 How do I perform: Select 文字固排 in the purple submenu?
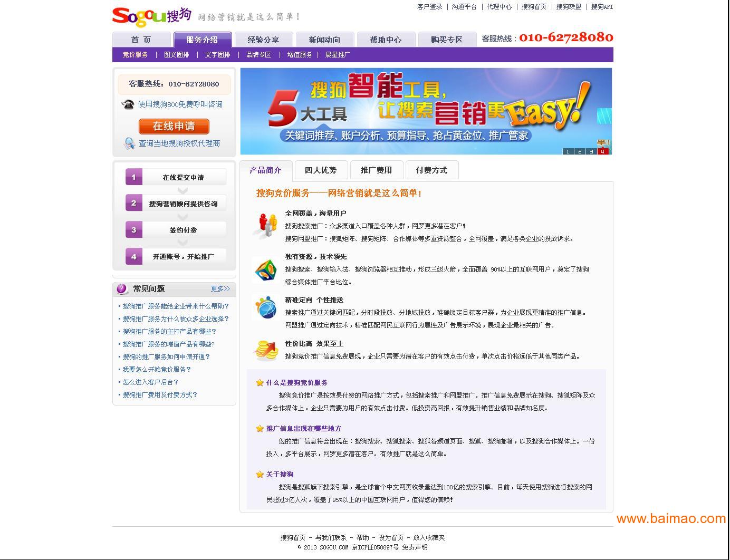pyautogui.click(x=217, y=55)
